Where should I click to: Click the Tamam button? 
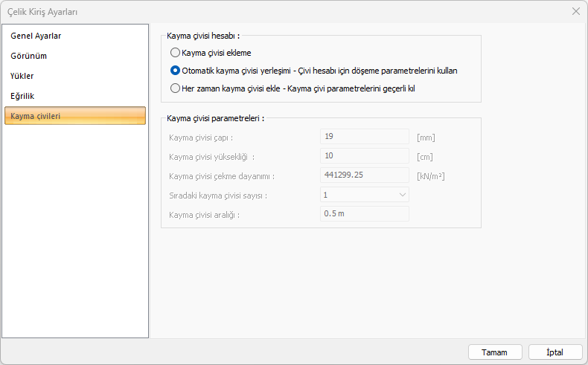click(x=494, y=352)
